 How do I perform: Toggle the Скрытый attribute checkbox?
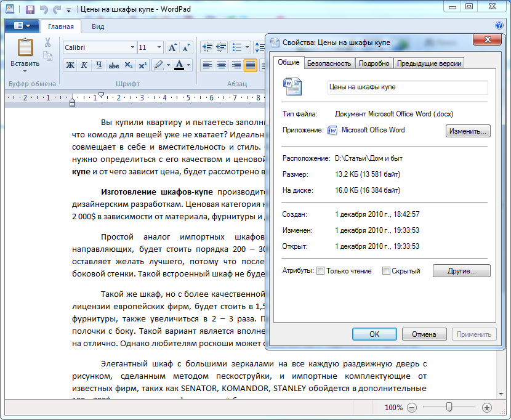pos(386,271)
